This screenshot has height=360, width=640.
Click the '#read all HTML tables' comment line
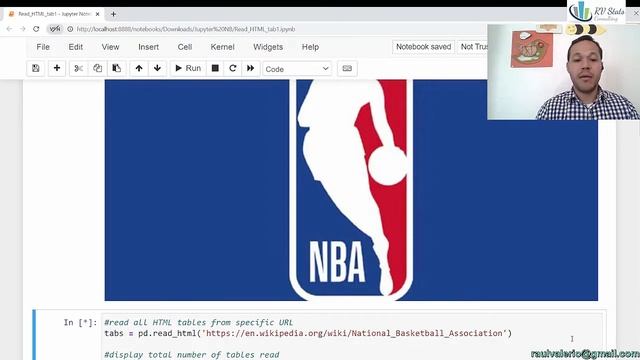(x=199, y=322)
